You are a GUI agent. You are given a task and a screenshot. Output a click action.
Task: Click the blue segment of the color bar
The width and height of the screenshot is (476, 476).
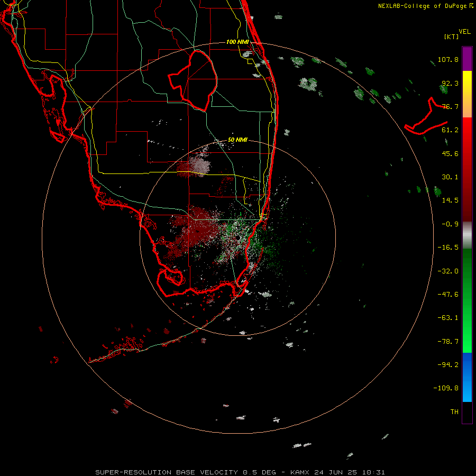(467, 377)
